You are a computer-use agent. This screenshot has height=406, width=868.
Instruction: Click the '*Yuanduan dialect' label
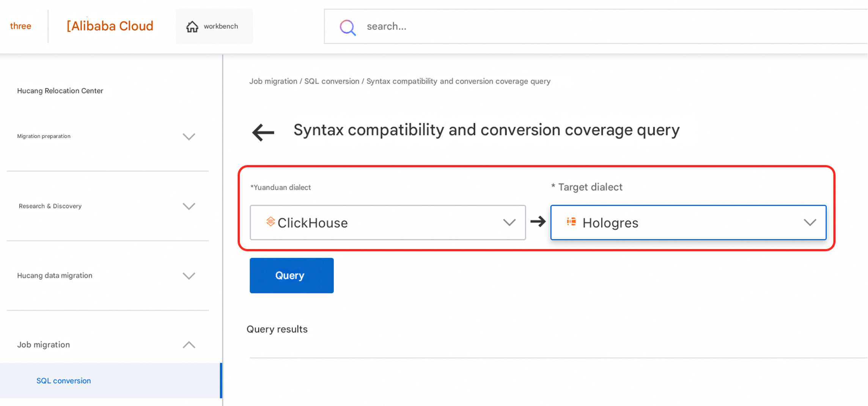(280, 187)
